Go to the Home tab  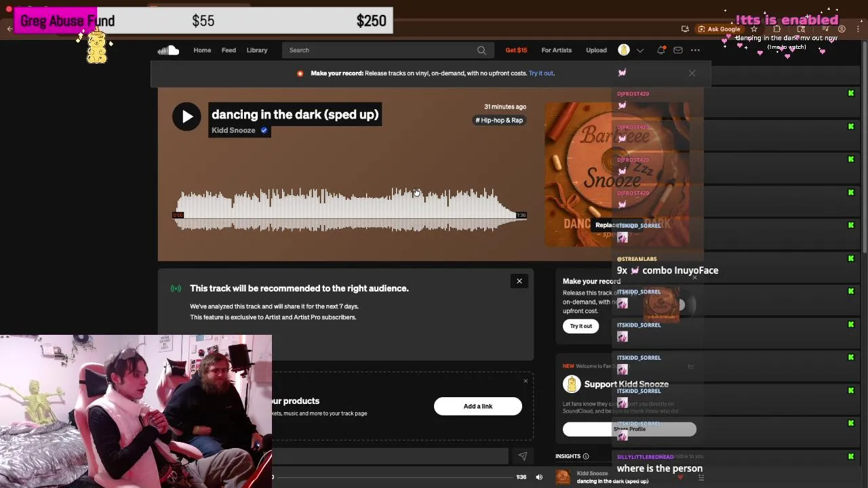(x=202, y=50)
